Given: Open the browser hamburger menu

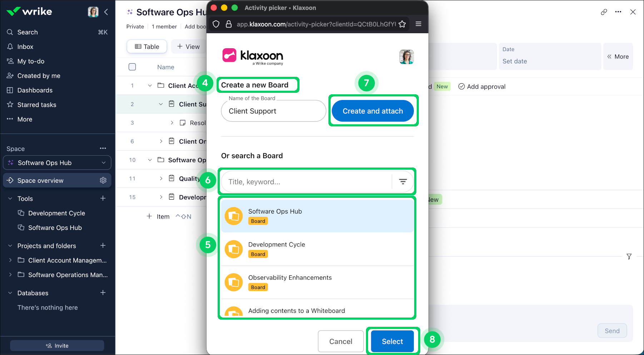Looking at the screenshot, I should click(x=418, y=24).
